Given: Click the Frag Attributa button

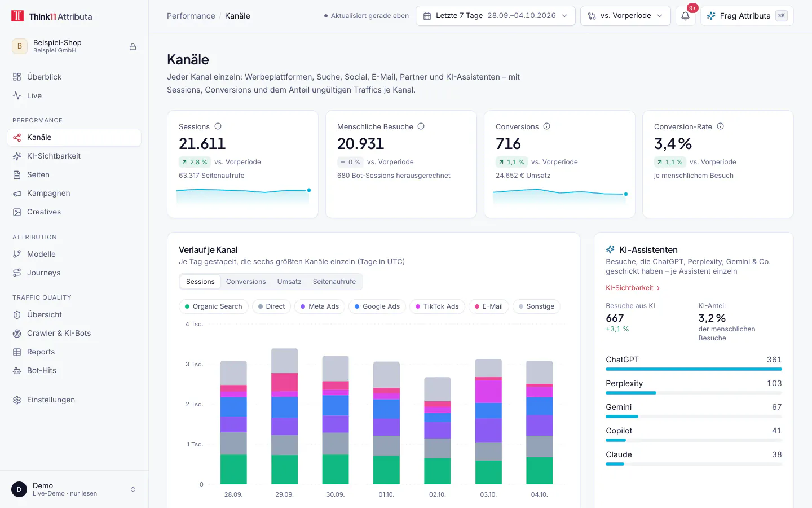Looking at the screenshot, I should [x=747, y=16].
